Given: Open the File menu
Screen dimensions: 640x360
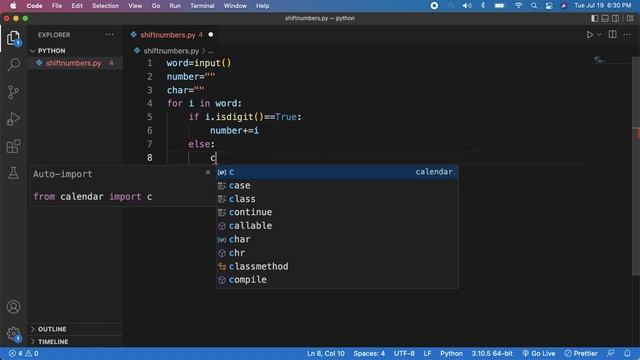Looking at the screenshot, I should pyautogui.click(x=57, y=6).
